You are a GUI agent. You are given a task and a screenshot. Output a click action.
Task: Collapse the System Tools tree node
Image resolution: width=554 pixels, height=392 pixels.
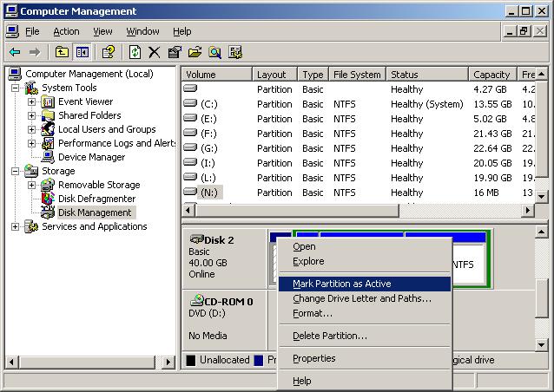click(x=15, y=88)
